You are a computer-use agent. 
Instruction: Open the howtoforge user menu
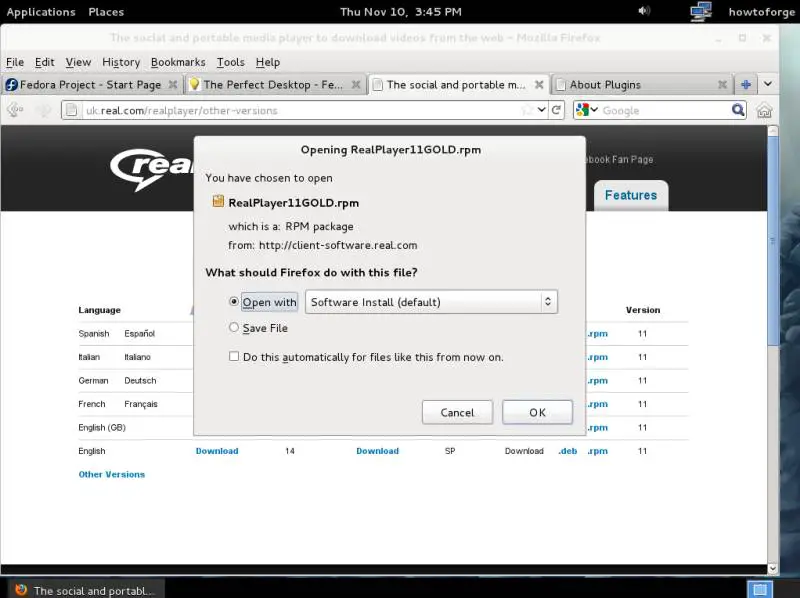point(761,12)
